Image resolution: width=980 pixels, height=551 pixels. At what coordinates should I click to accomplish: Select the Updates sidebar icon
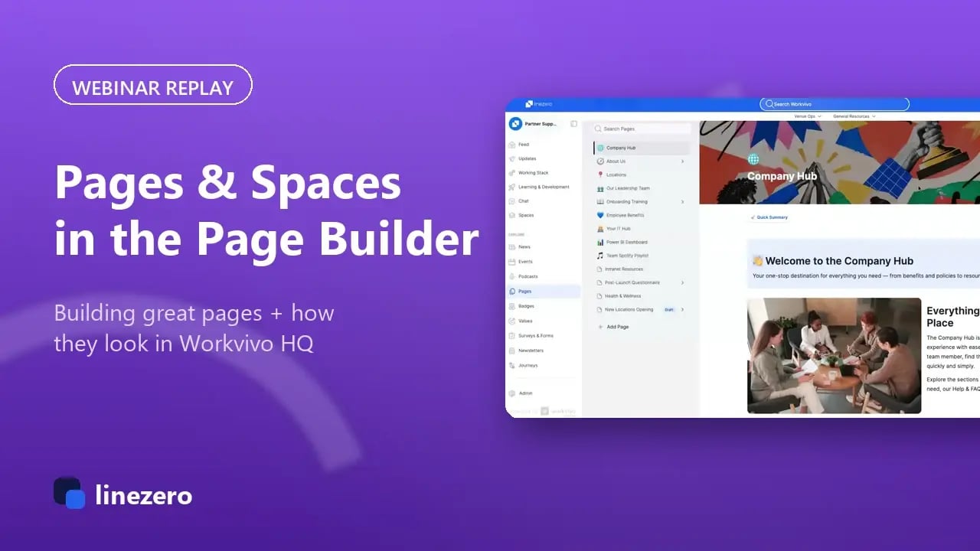[512, 158]
